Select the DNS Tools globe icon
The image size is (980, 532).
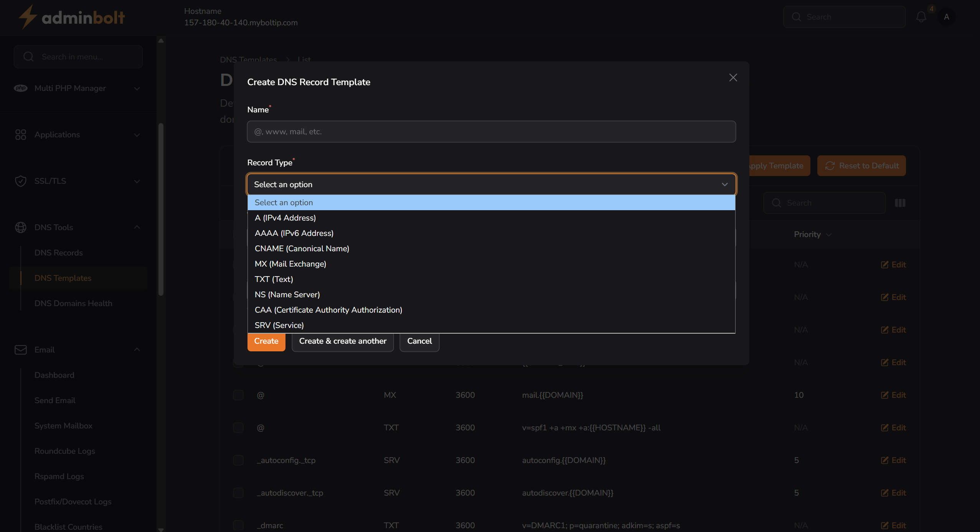coord(21,227)
